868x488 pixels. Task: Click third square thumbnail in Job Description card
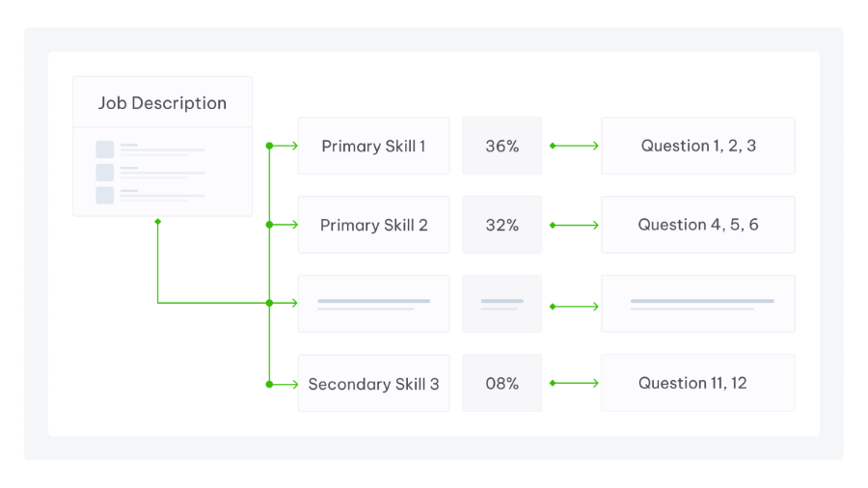(x=104, y=196)
